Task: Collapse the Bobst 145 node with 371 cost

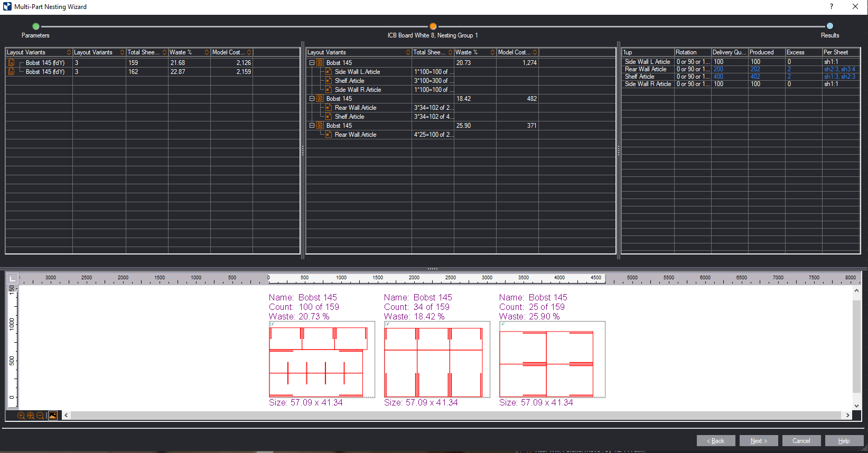Action: tap(312, 125)
